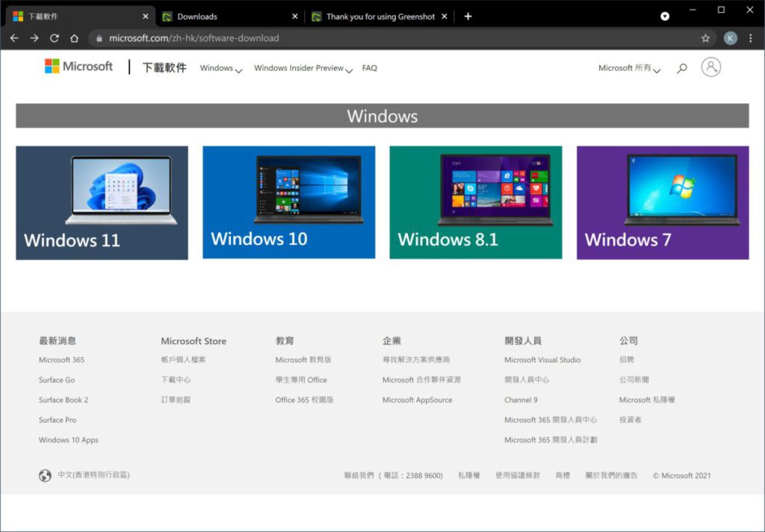
Task: Switch to the Thank you for using Greenshot tab
Action: coord(379,16)
